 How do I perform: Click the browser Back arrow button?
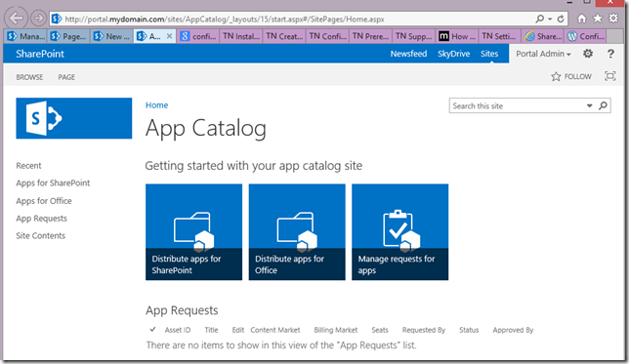click(x=16, y=18)
